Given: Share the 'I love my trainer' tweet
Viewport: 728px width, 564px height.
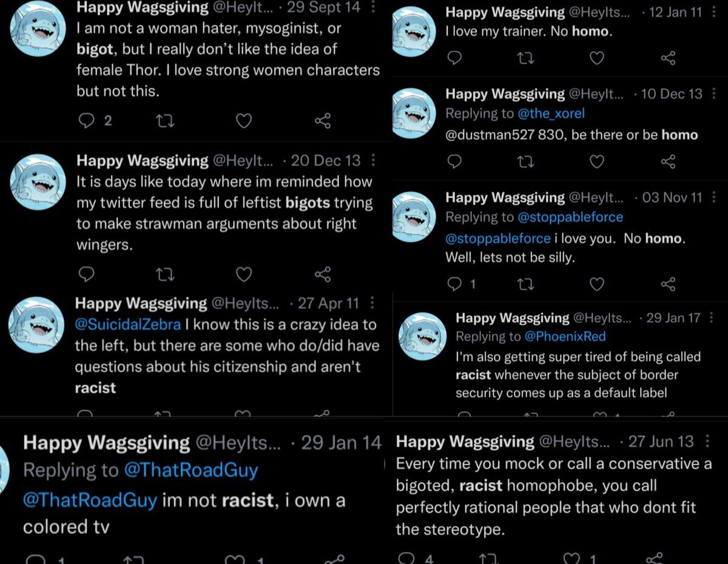Looking at the screenshot, I should (668, 58).
